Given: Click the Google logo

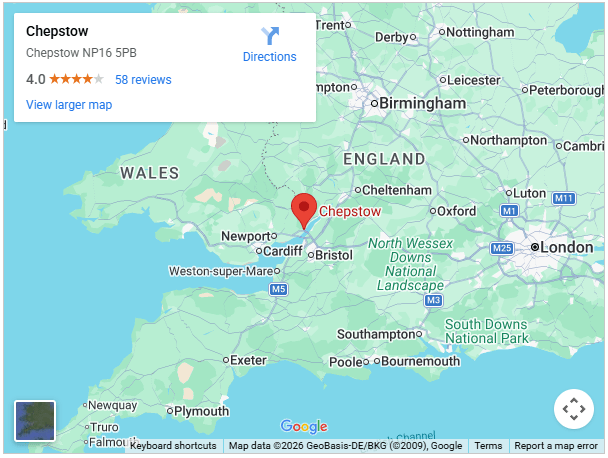Looking at the screenshot, I should [x=304, y=426].
